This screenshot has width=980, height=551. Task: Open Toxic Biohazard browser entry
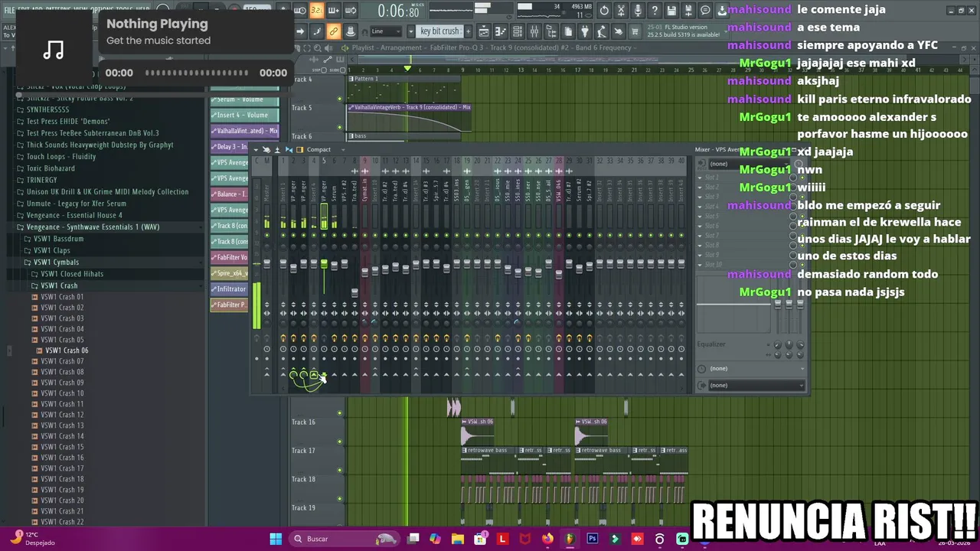(x=51, y=168)
